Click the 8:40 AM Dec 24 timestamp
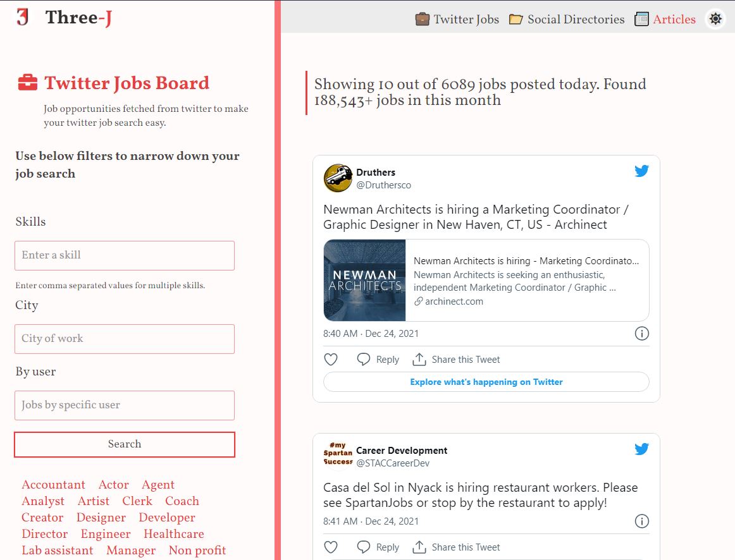This screenshot has height=560, width=735. 371,333
